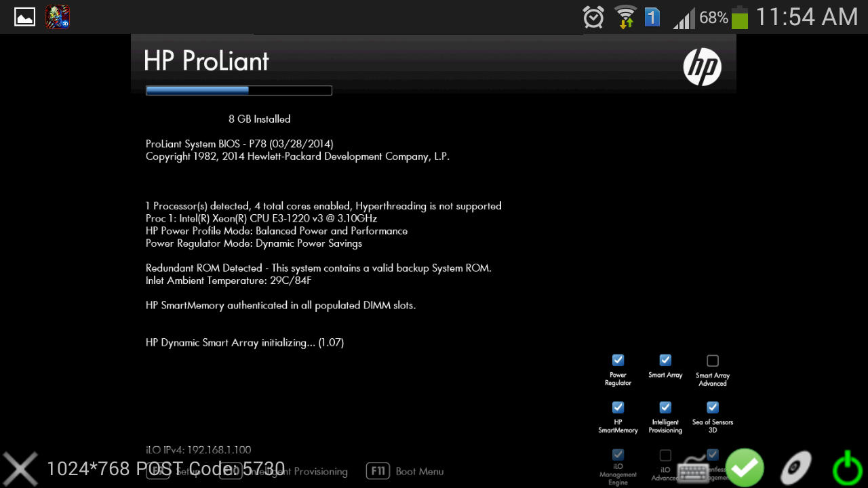Tap the Dynamic Smart Array initializing line
The width and height of the screenshot is (868, 488).
(x=245, y=343)
